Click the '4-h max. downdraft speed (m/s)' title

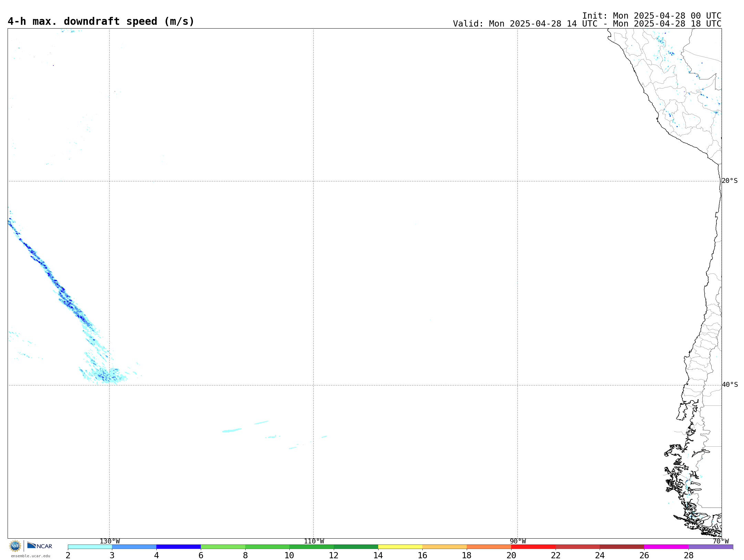tap(101, 21)
